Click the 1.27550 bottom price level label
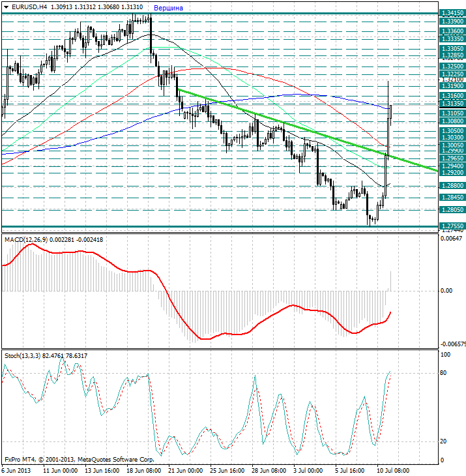The width and height of the screenshot is (466, 476). 452,226
